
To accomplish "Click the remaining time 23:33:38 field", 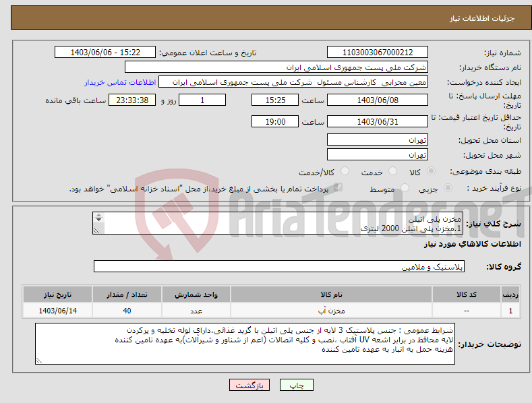I will pos(132,100).
